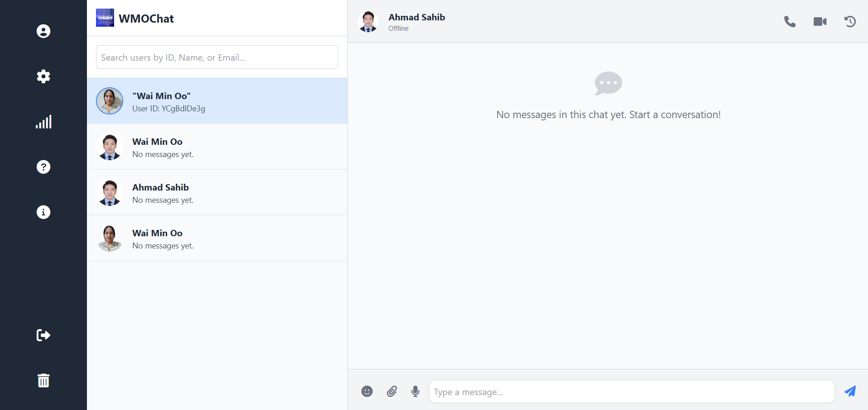This screenshot has width=868, height=410.
Task: Attach a file with paperclip icon
Action: (392, 391)
